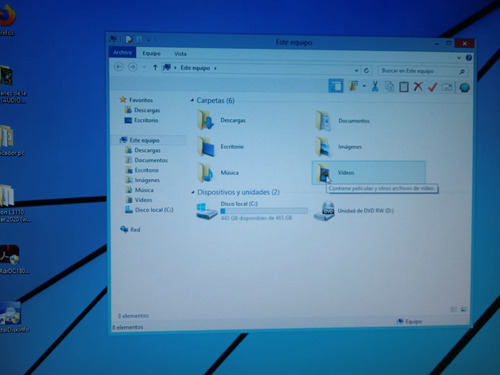
Task: Expand the ribbon with chevron arrow
Action: (x=459, y=58)
